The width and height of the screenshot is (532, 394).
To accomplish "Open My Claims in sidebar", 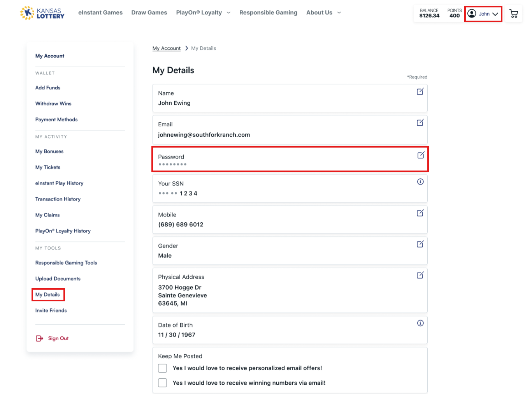I will coord(47,215).
